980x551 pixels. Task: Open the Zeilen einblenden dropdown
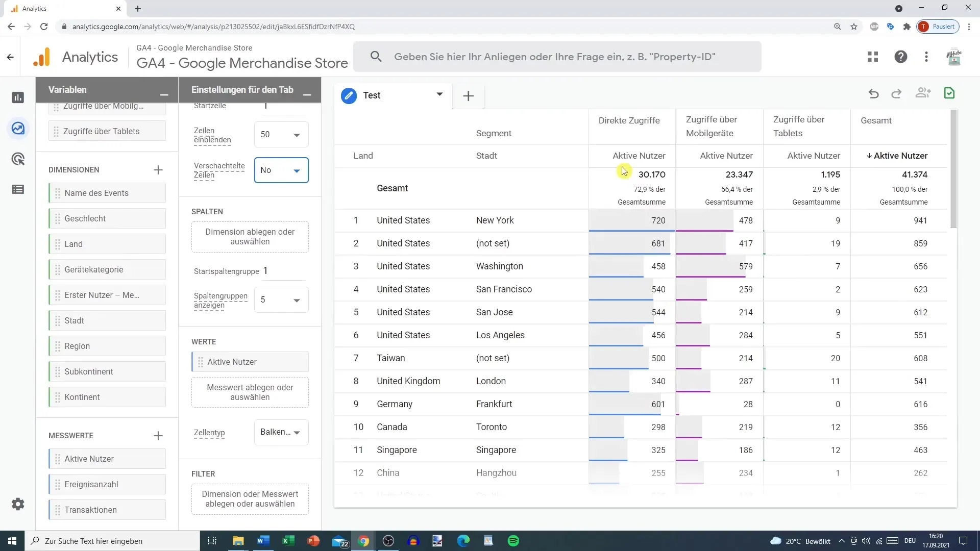coord(281,135)
